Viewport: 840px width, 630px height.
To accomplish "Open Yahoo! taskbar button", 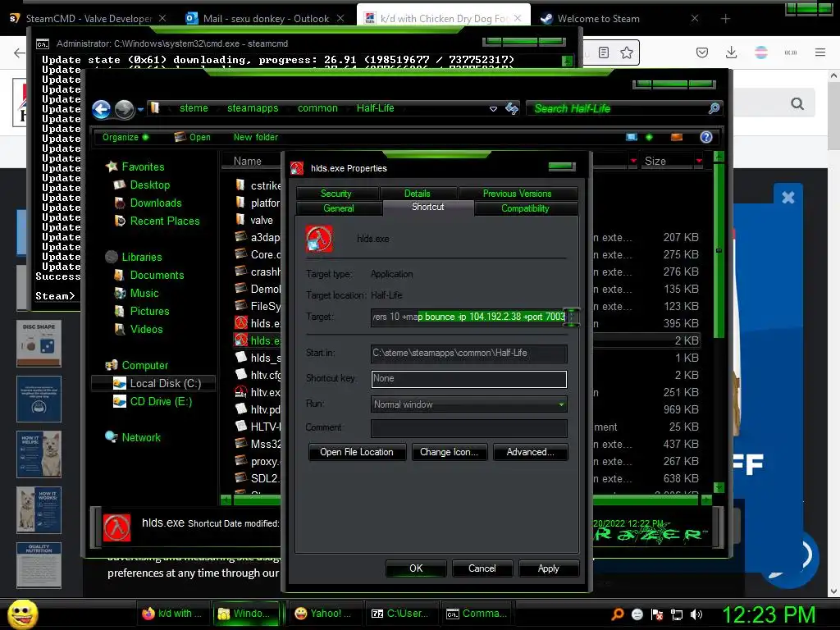I will 325,614.
